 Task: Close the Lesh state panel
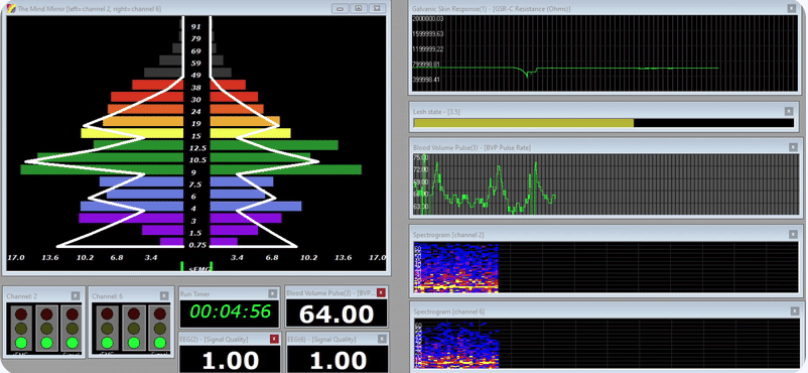(x=788, y=111)
